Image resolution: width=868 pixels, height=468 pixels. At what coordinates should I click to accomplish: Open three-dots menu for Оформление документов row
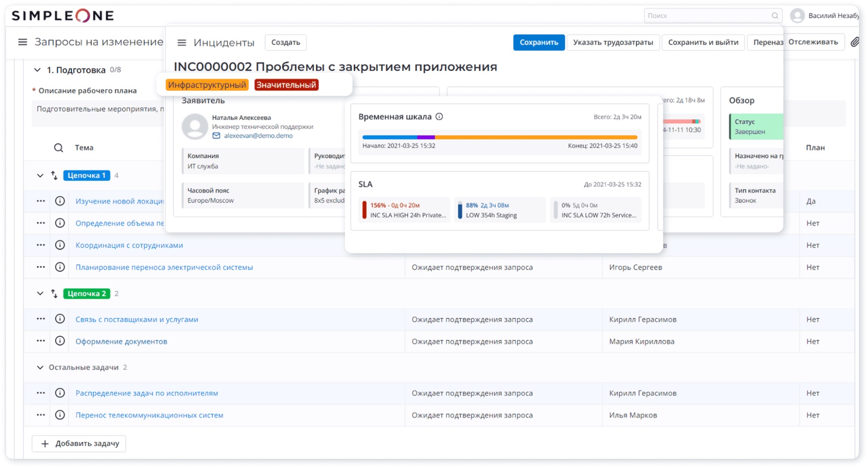coord(41,341)
